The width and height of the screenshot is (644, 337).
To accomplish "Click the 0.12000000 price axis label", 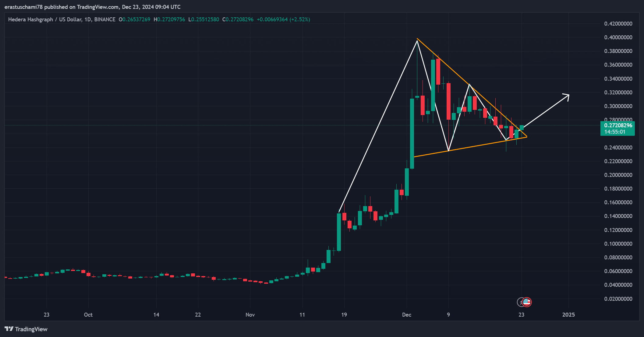I will pyautogui.click(x=618, y=230).
